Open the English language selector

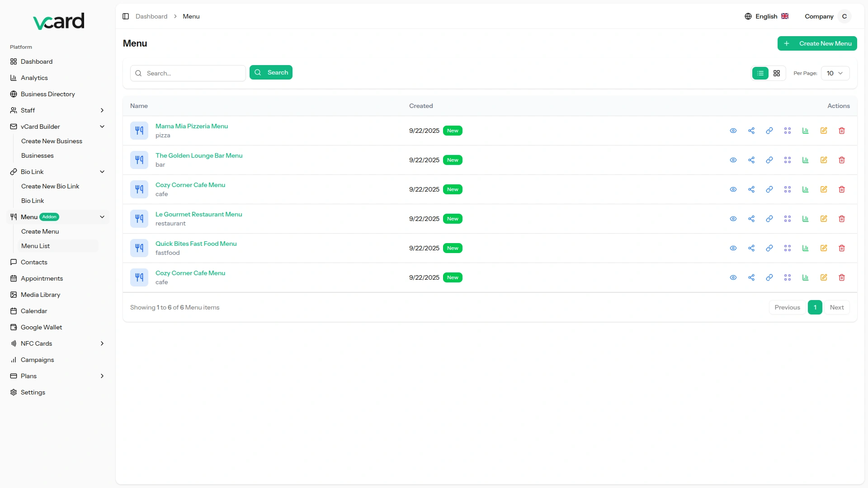click(x=766, y=16)
